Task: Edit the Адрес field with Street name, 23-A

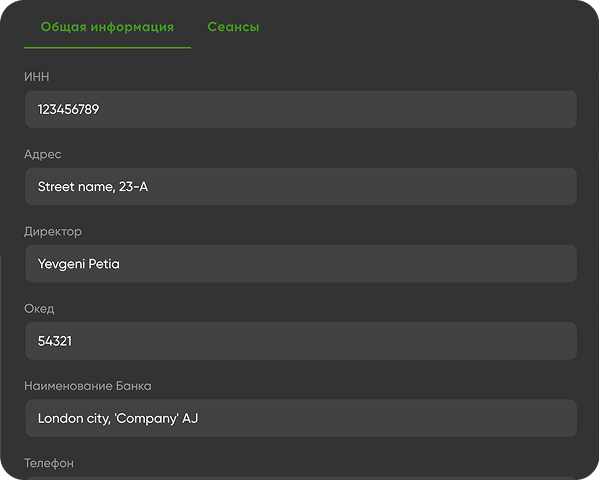Action: [301, 186]
